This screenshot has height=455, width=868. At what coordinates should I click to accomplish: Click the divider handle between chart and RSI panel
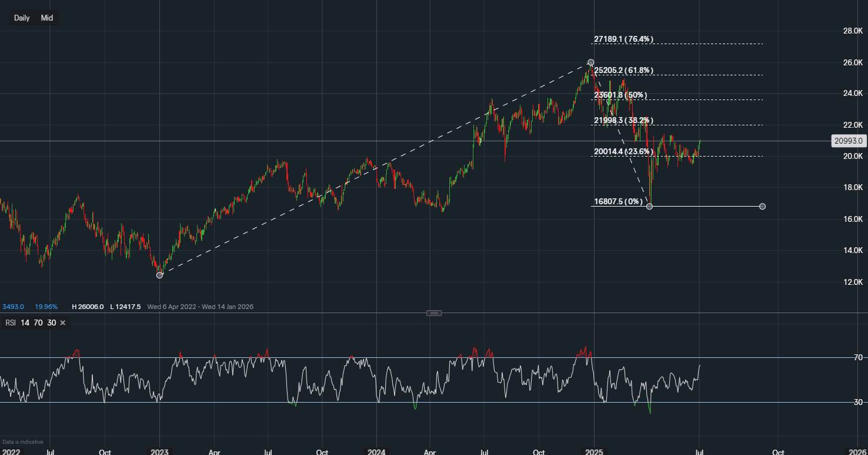434,313
